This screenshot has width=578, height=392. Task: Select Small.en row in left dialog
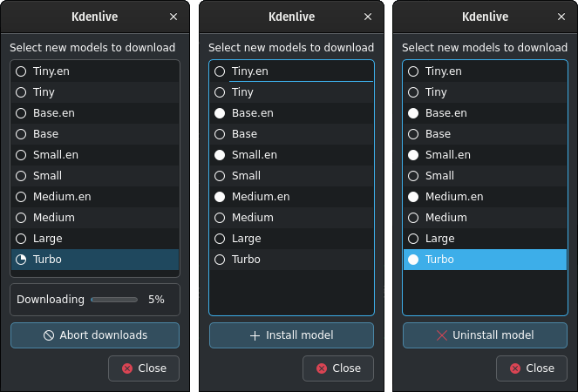[x=95, y=155]
